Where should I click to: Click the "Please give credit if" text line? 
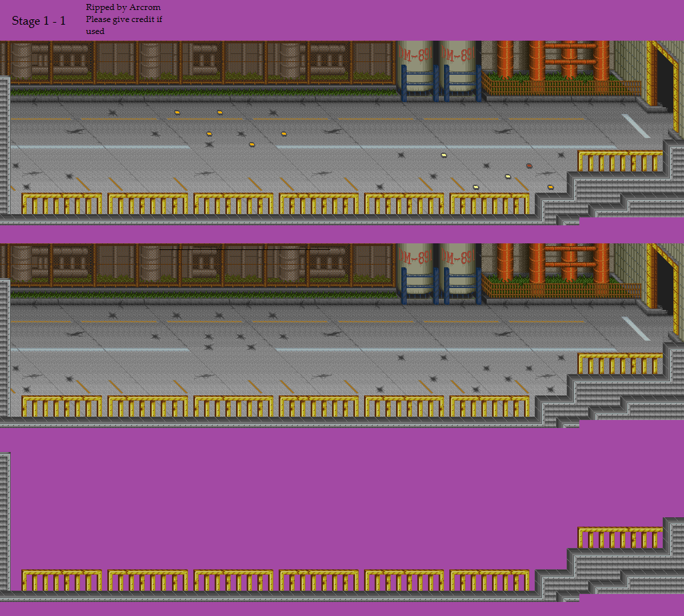point(124,19)
